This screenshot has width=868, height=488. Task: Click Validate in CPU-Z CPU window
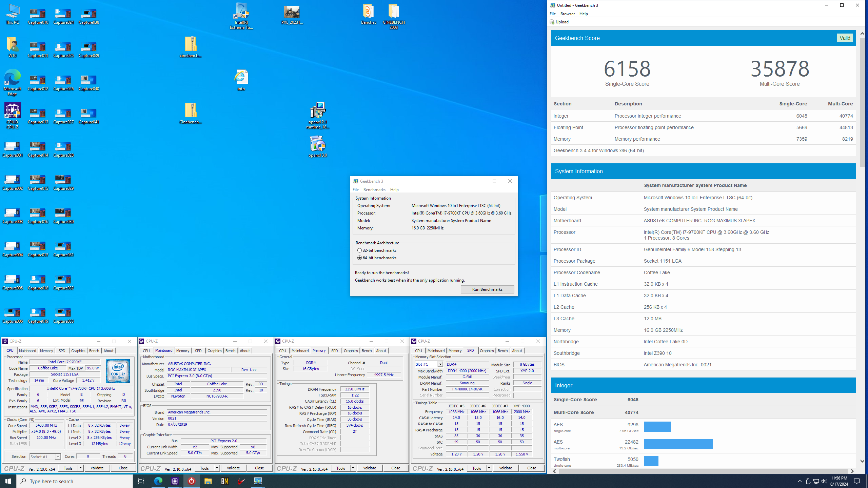pos(97,468)
